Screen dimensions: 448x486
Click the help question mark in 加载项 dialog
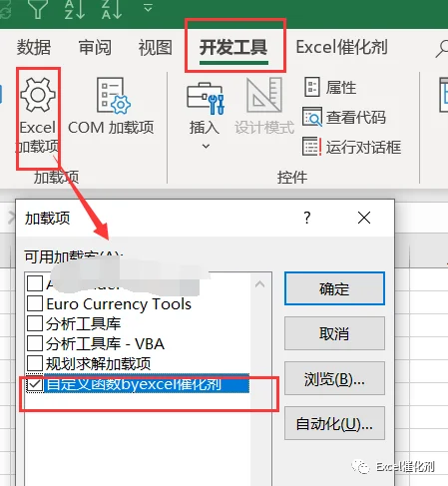307,218
